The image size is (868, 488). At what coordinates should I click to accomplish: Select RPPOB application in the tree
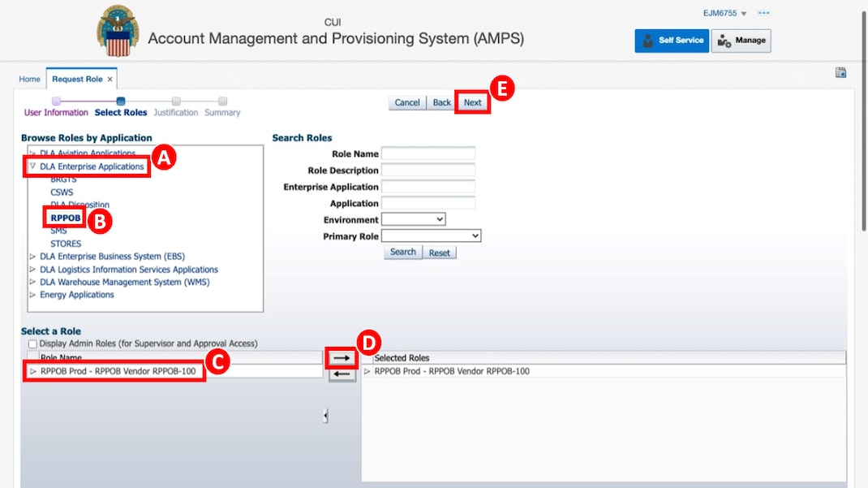point(66,218)
